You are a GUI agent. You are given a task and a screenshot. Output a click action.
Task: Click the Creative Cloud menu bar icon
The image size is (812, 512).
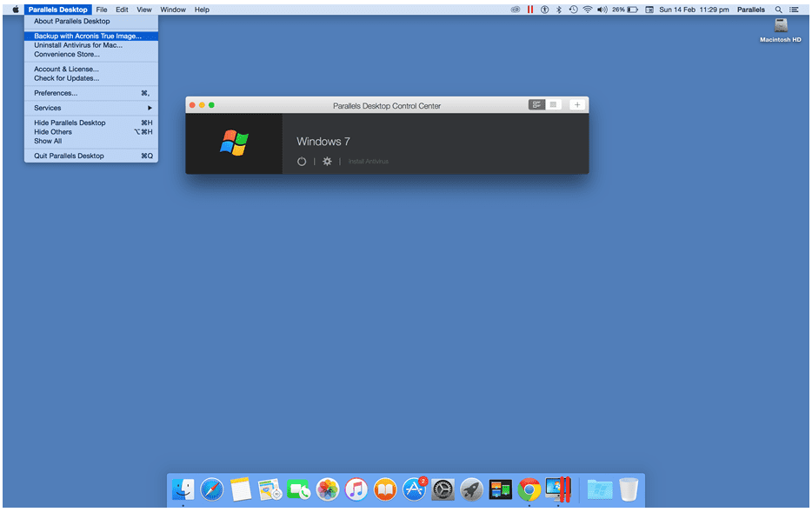click(x=515, y=10)
